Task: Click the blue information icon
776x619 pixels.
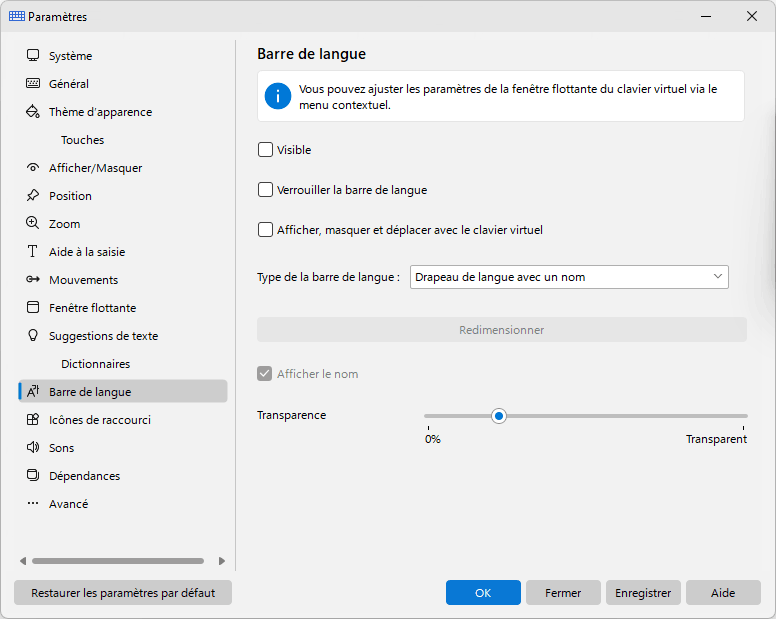Action: click(x=278, y=96)
